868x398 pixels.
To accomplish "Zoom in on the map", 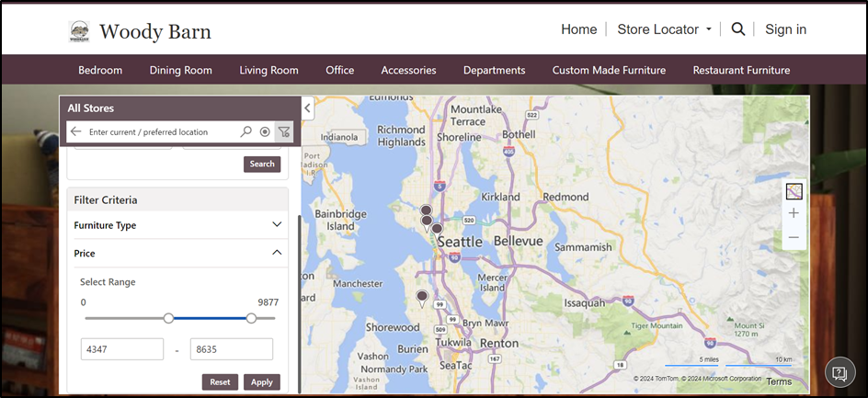I will click(794, 213).
